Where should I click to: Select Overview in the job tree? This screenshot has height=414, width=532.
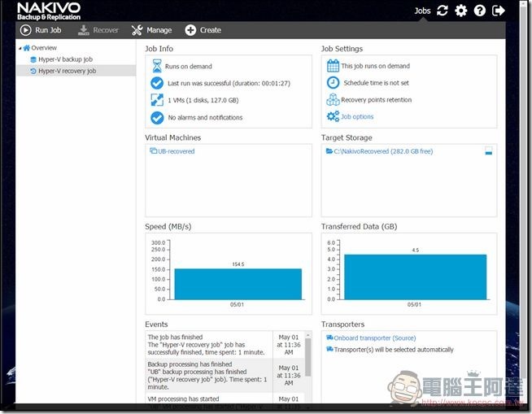(44, 48)
